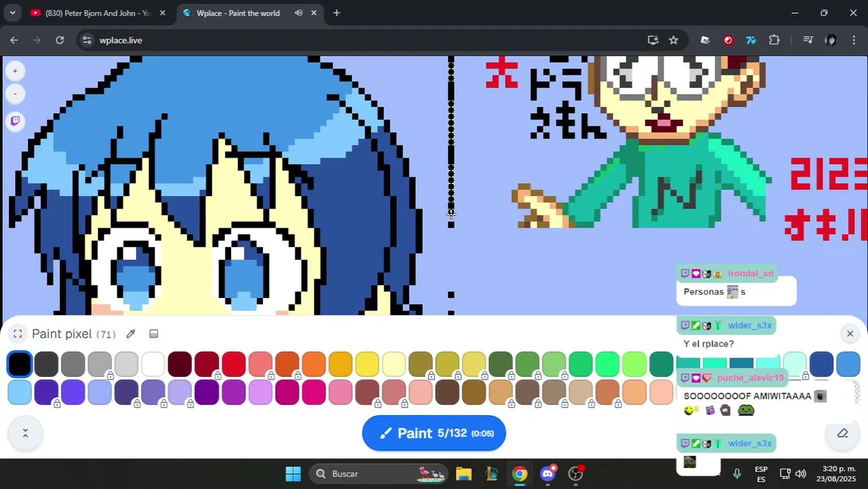Click the install app icon in address bar
This screenshot has height=489, width=868.
point(653,40)
